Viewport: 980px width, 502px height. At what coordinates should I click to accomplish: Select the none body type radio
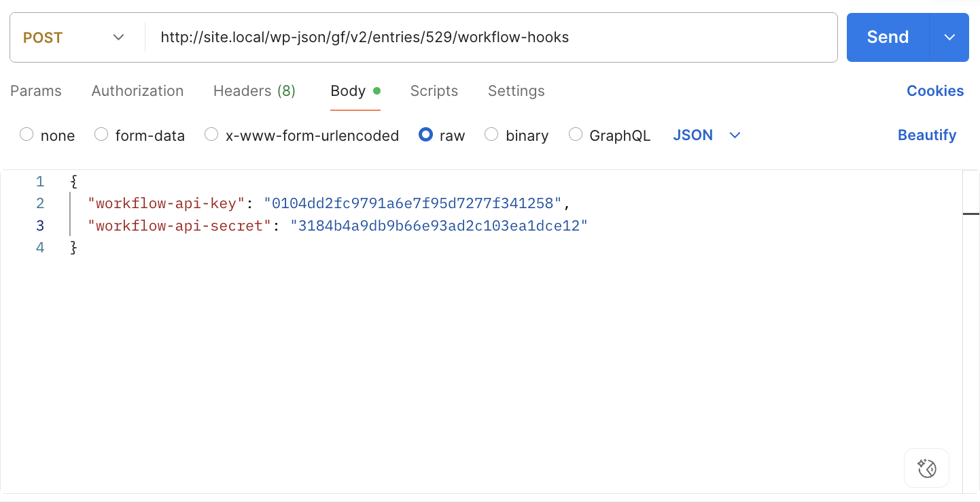[x=27, y=135]
